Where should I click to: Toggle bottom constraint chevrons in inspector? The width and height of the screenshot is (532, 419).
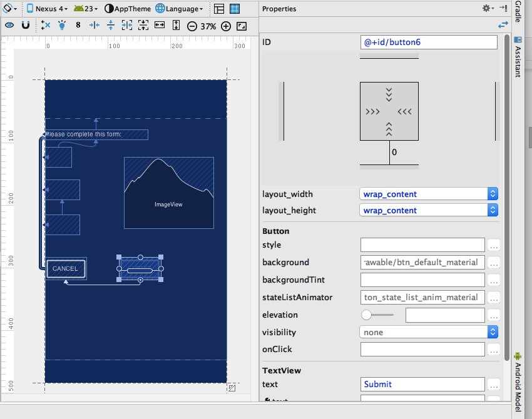pos(389,129)
